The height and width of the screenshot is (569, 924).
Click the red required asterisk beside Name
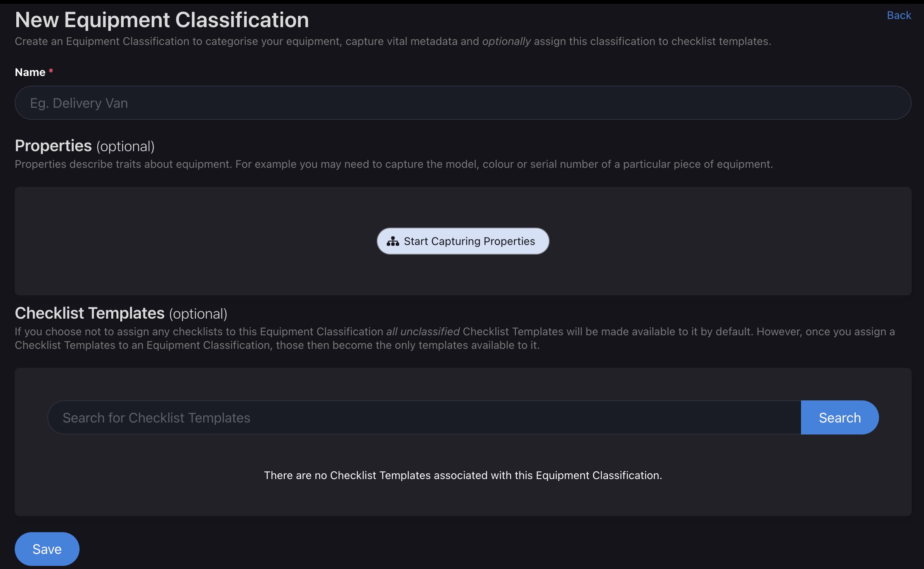coord(51,71)
